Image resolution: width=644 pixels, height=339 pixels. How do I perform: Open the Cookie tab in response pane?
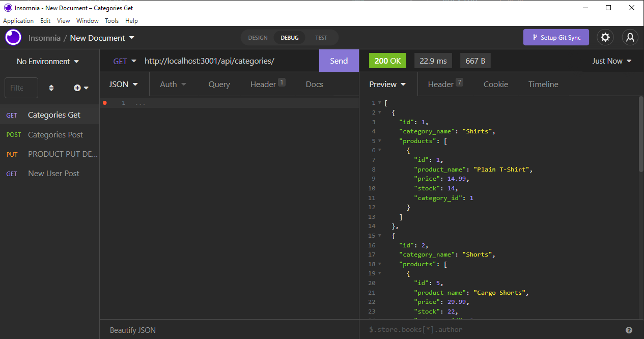(x=495, y=84)
